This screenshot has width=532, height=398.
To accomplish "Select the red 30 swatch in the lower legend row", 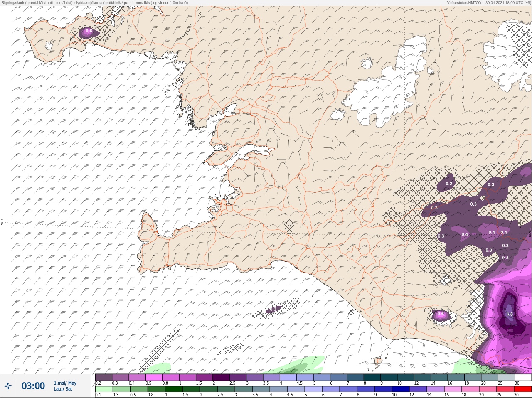I will click(x=522, y=389).
